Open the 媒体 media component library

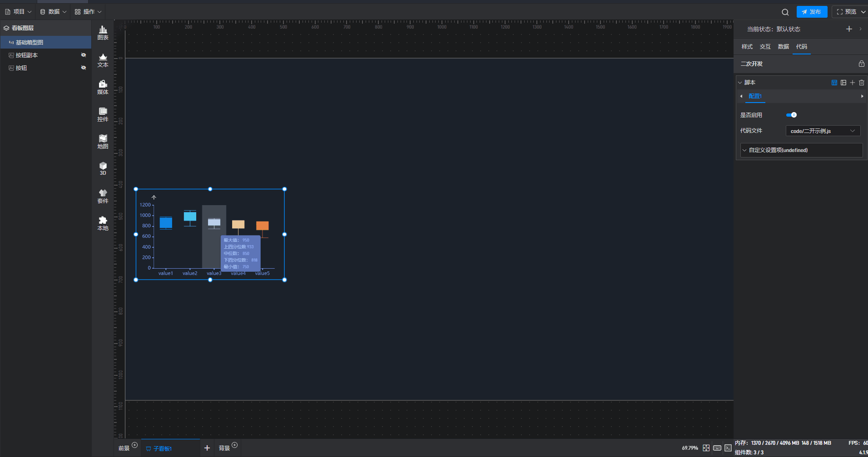[x=103, y=87]
